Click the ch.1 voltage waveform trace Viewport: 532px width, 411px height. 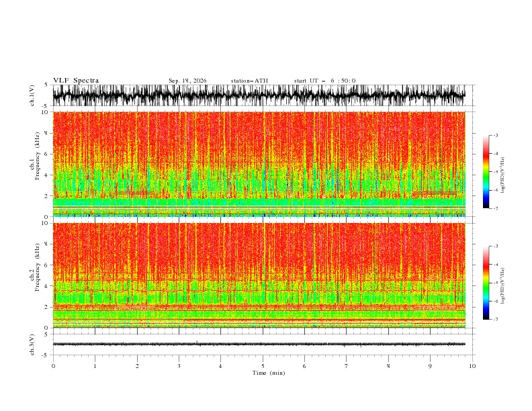pos(259,95)
